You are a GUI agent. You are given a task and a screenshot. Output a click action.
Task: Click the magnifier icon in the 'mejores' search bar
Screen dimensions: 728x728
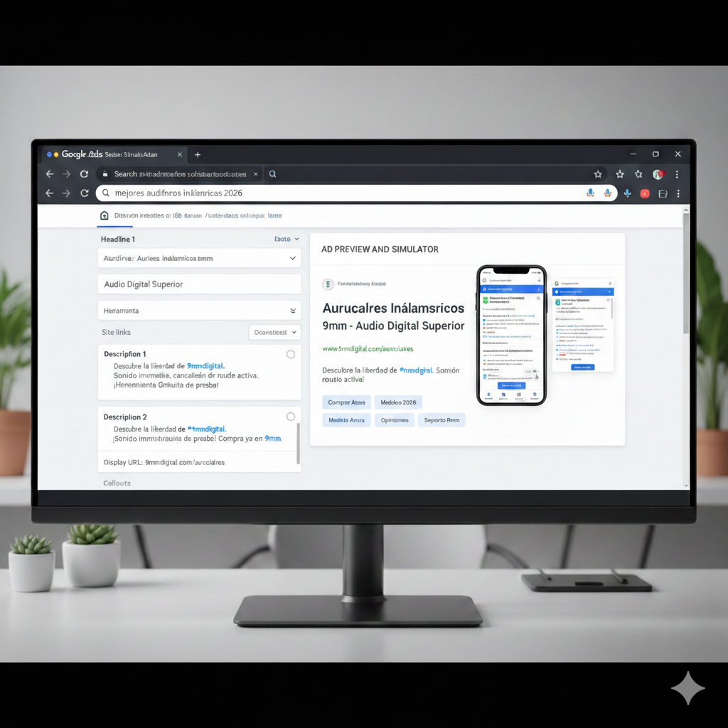[x=106, y=193]
